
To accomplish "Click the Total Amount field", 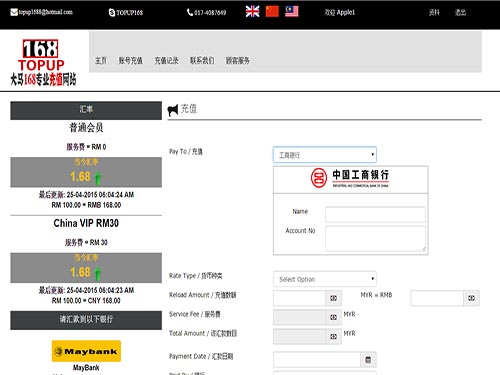I will [x=299, y=337].
